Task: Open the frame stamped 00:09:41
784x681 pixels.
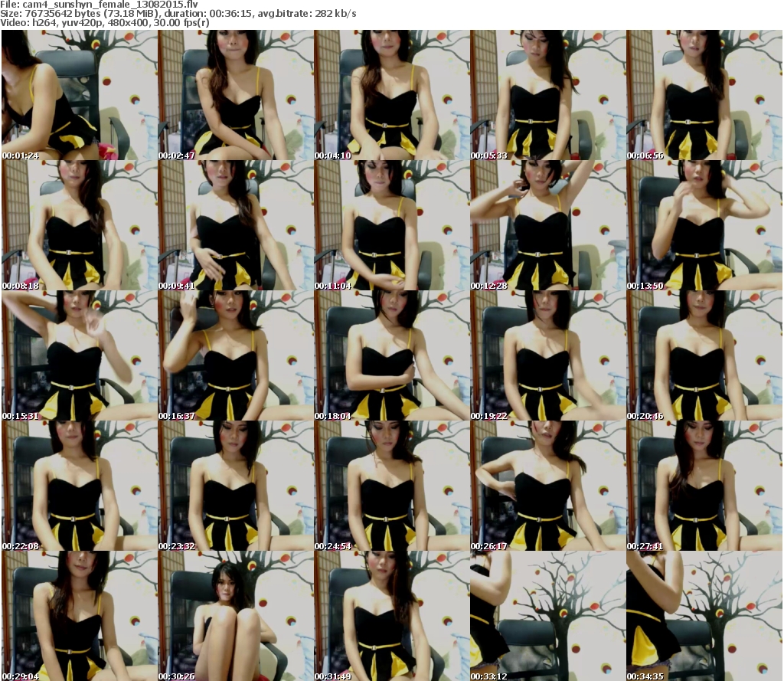Action: [x=236, y=225]
